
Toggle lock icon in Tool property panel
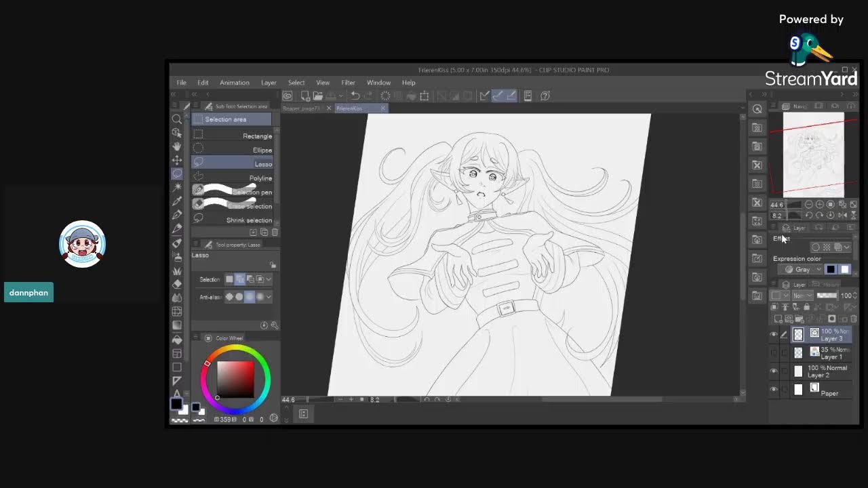(273, 265)
